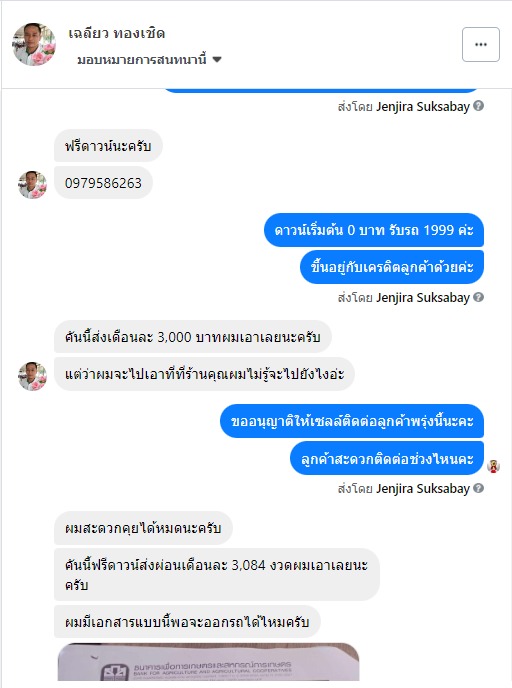Click the คันนี้ส่งเดือนละ 3,000 บาท message
Screen dimensions: 512x688
pos(193,337)
